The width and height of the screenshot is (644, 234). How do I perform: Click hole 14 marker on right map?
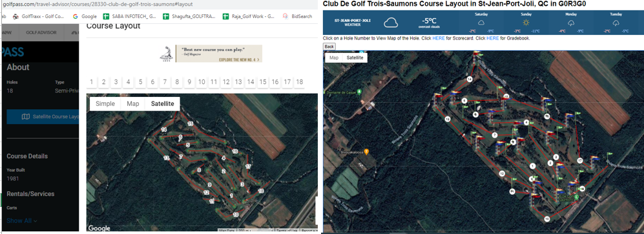tap(470, 79)
